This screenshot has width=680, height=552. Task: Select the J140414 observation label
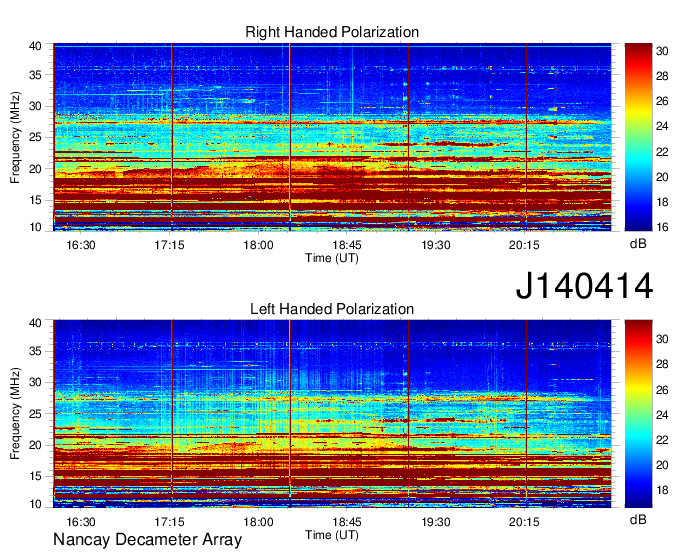(584, 286)
